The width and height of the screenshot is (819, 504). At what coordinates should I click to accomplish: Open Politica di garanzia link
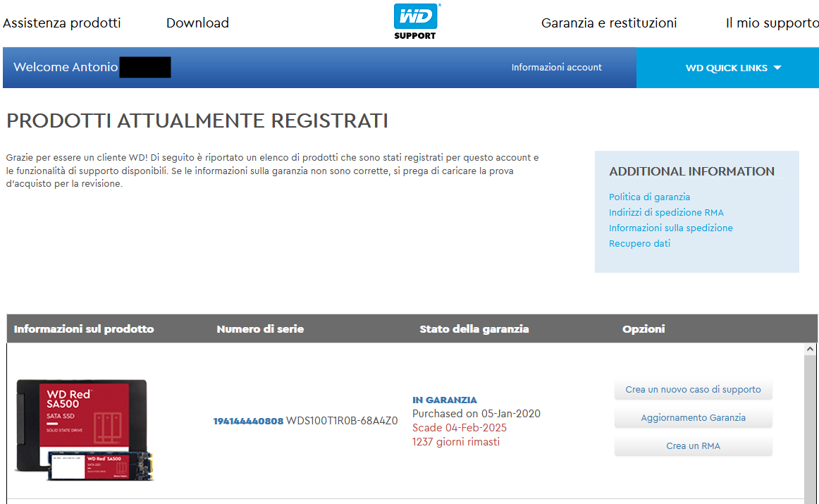[649, 197]
